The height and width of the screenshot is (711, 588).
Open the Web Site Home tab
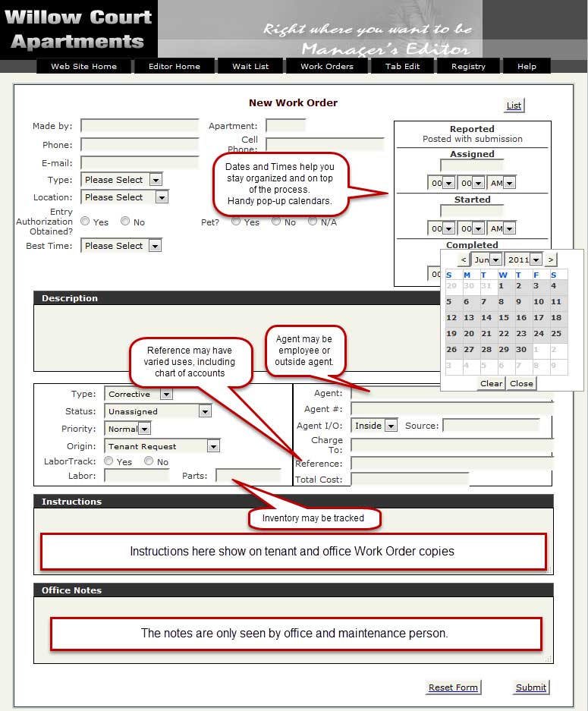(x=84, y=66)
